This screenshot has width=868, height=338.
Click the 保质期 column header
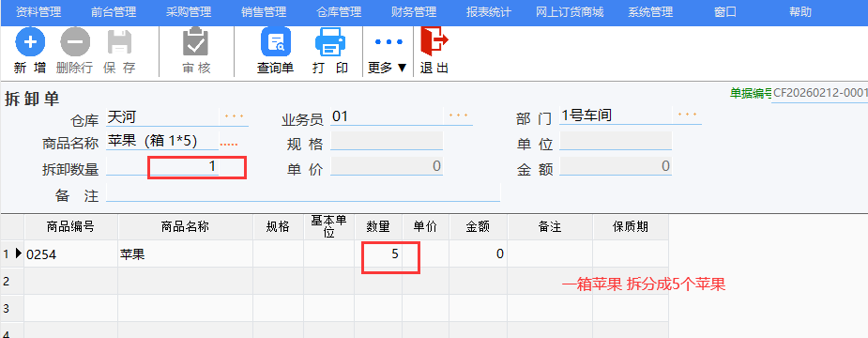click(631, 227)
